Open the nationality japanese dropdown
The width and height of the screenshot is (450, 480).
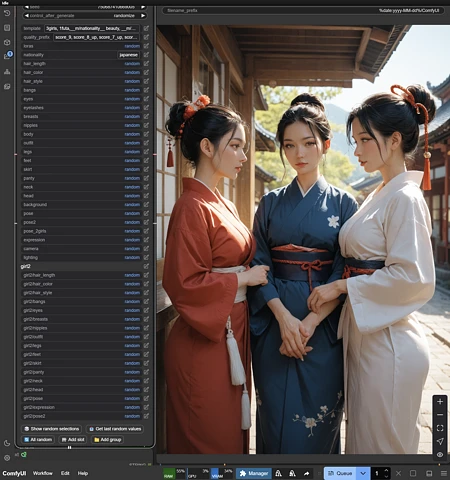click(129, 55)
